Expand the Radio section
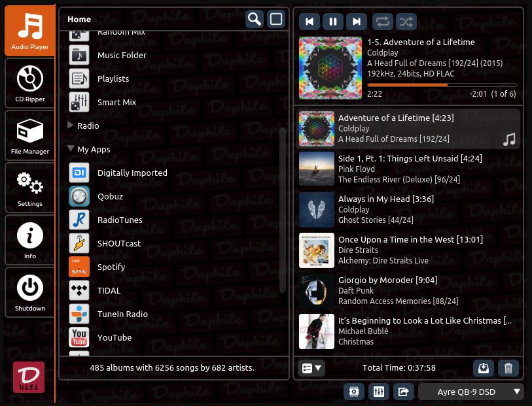This screenshot has width=532, height=406. [71, 125]
